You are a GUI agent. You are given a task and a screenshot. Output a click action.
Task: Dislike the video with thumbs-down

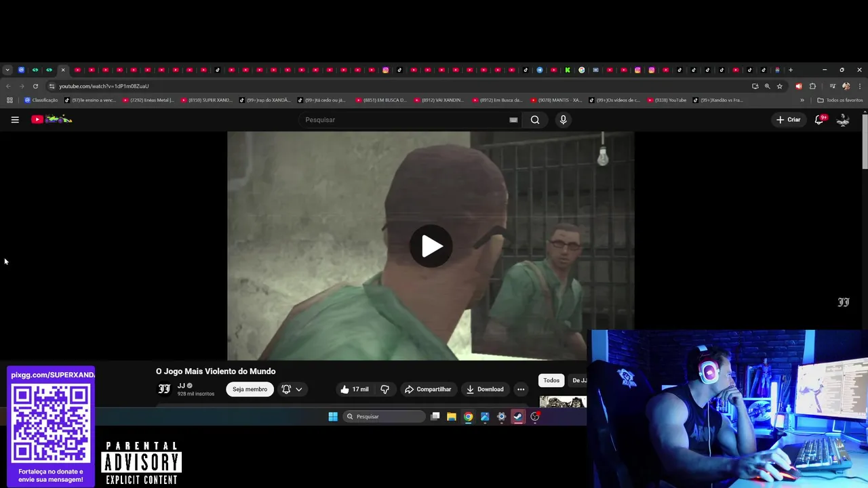pyautogui.click(x=384, y=389)
